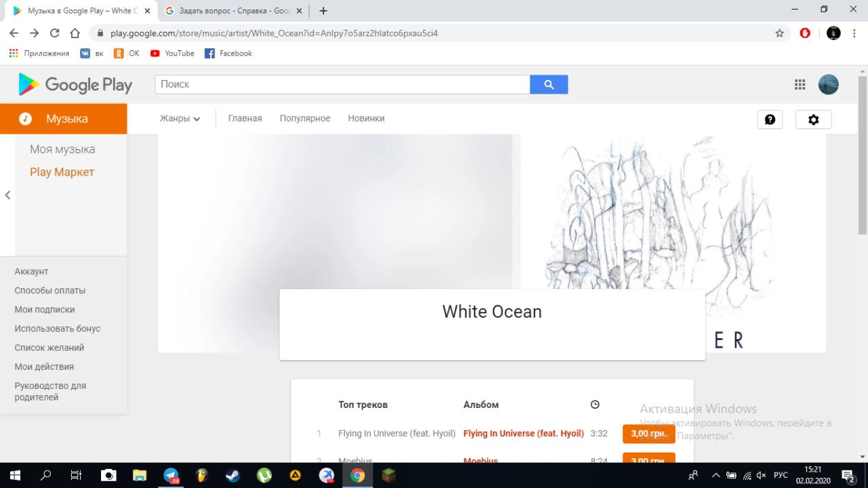Open Мои действия link

click(44, 367)
